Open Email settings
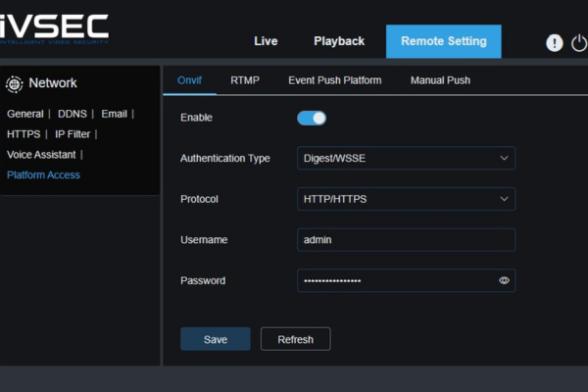 [x=114, y=114]
